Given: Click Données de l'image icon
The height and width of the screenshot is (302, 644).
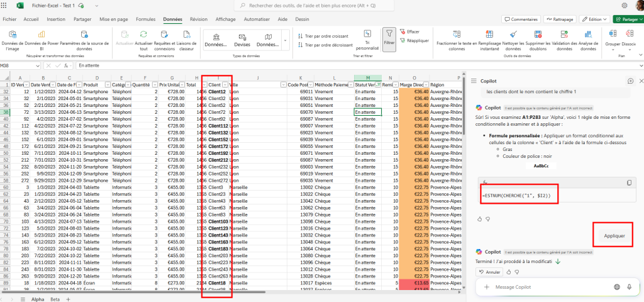Looking at the screenshot, I should point(13,35).
